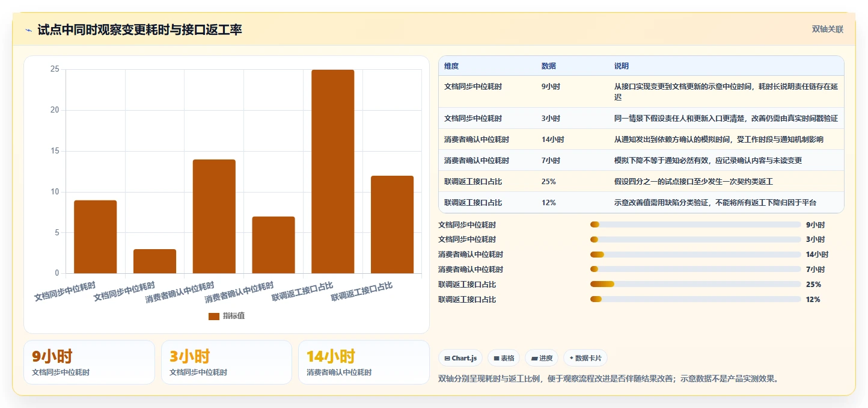The image size is (868, 408).
Task: Click the description starting 同一情景下假设责任人
Action: coord(726,119)
